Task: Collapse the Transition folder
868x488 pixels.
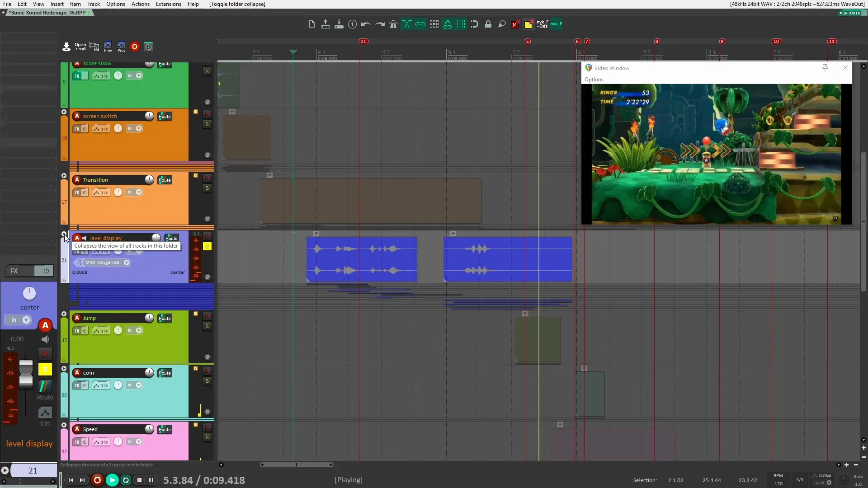Action: [x=64, y=176]
